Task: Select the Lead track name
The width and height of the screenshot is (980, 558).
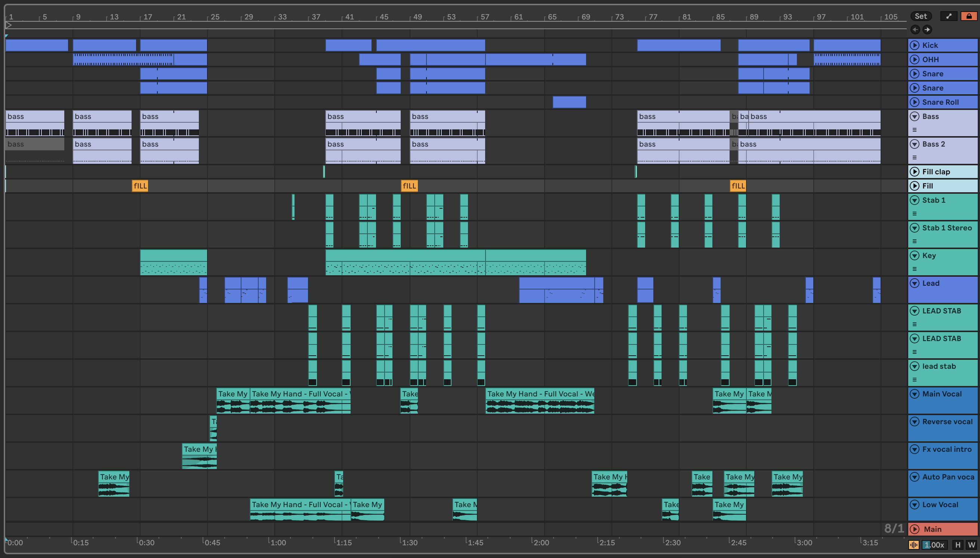Action: 931,283
